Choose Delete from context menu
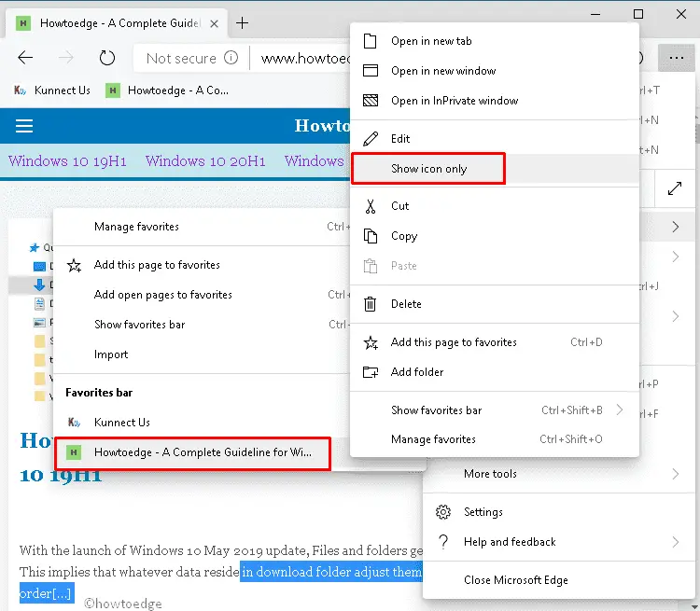The width and height of the screenshot is (700, 611). pos(494,304)
